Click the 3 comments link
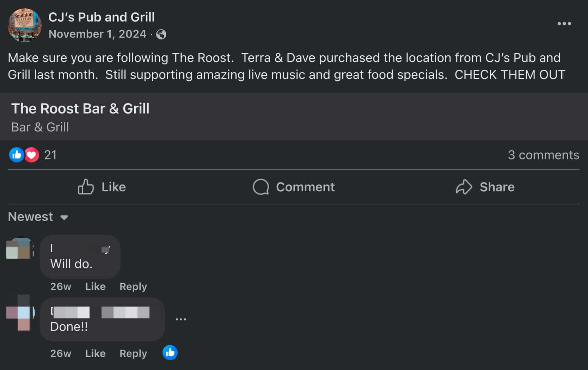588x370 pixels. coord(544,155)
